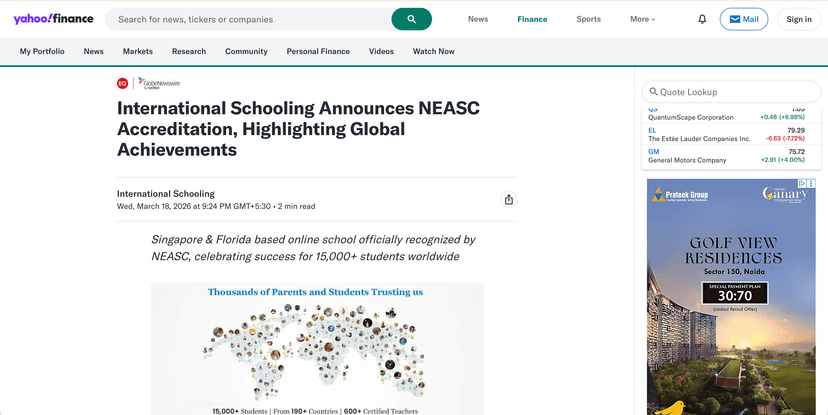The width and height of the screenshot is (828, 415).
Task: Open the Markets tab
Action: (138, 51)
